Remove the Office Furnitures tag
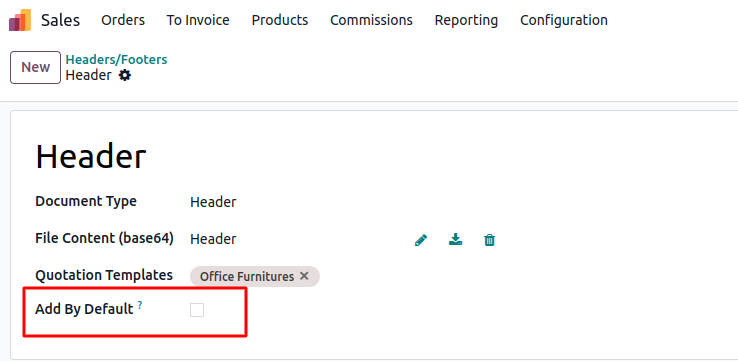 305,276
